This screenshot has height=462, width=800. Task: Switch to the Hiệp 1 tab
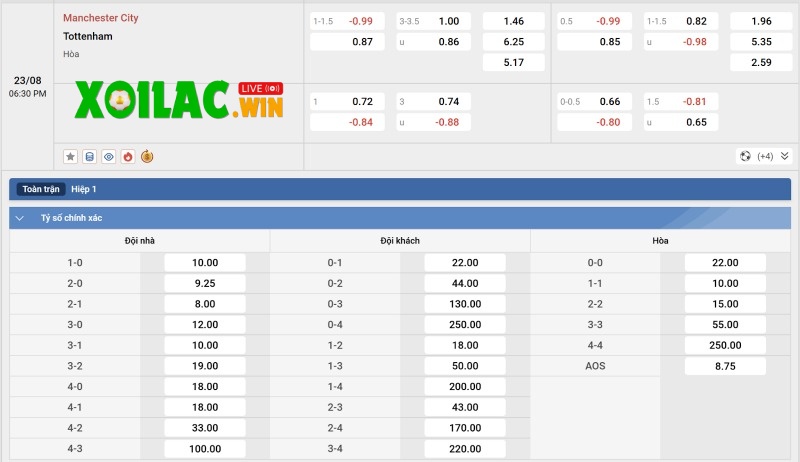tap(84, 189)
